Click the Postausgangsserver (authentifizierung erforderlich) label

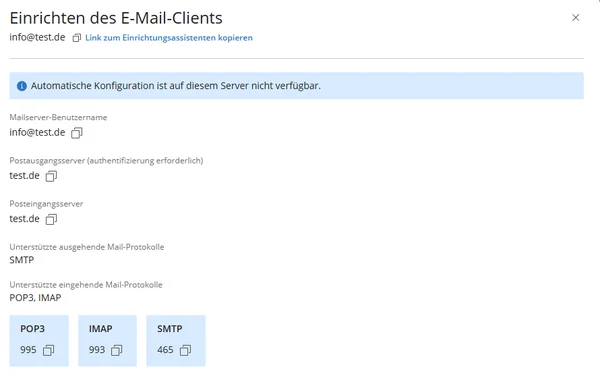[x=106, y=161]
